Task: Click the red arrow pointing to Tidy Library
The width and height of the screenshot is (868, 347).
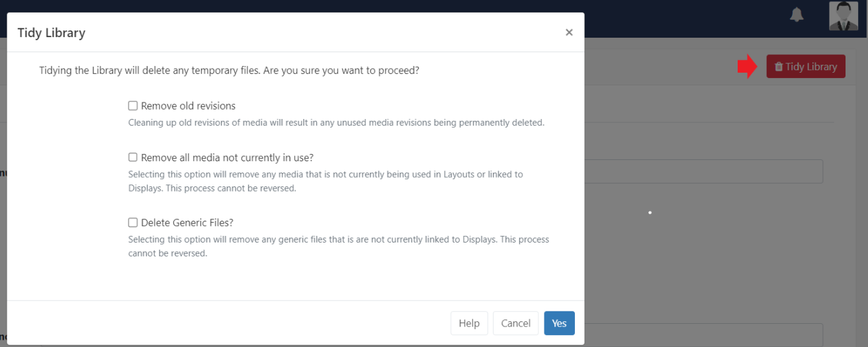Action: tap(747, 66)
